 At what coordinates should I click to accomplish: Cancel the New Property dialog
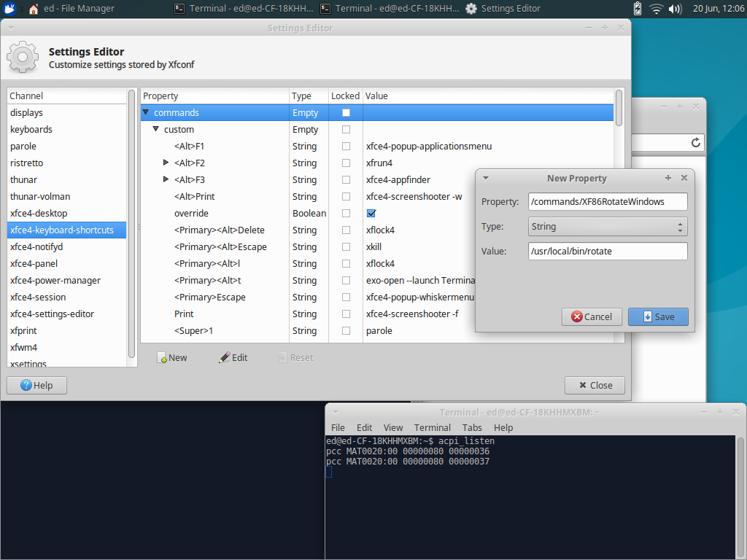pos(592,316)
